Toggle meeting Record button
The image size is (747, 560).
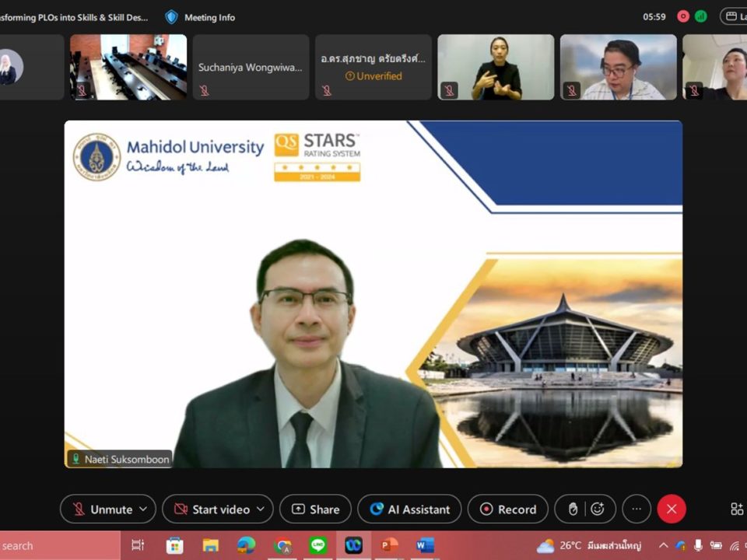(508, 509)
